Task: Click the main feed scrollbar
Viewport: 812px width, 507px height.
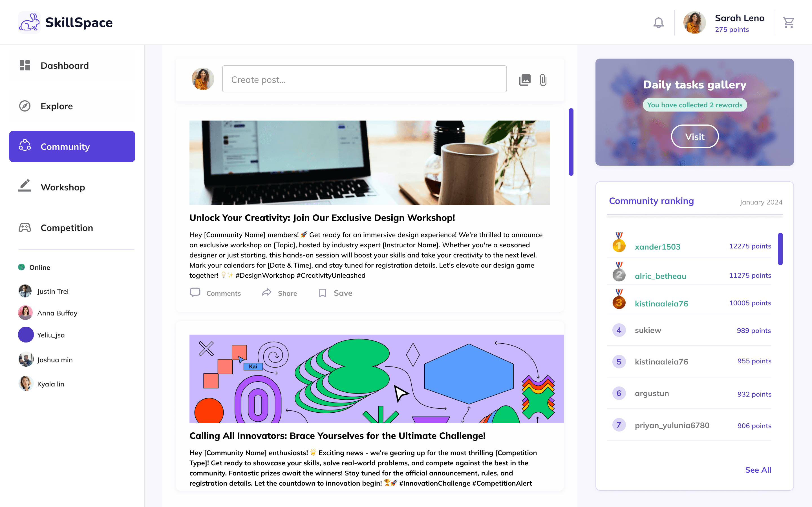Action: (571, 142)
